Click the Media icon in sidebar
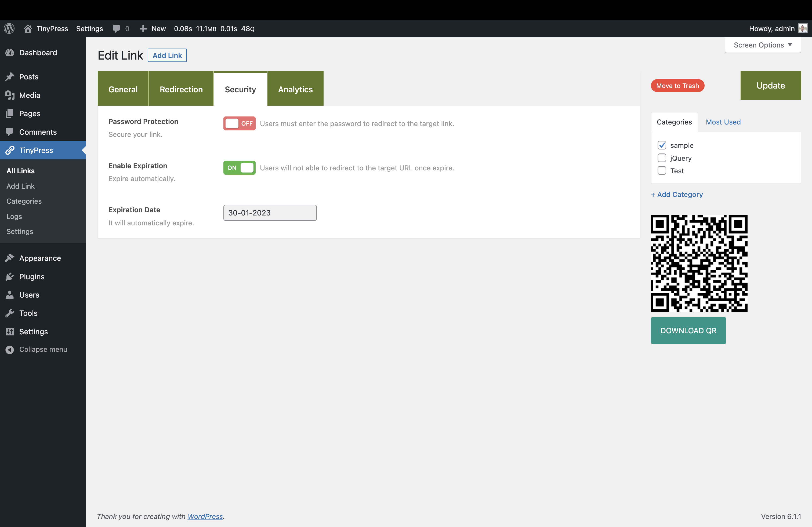 pos(10,95)
